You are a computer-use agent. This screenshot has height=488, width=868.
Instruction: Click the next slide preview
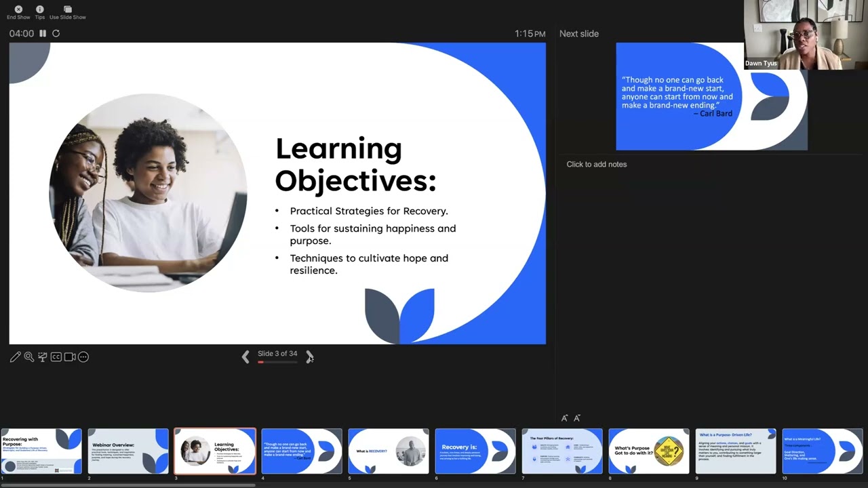click(711, 96)
